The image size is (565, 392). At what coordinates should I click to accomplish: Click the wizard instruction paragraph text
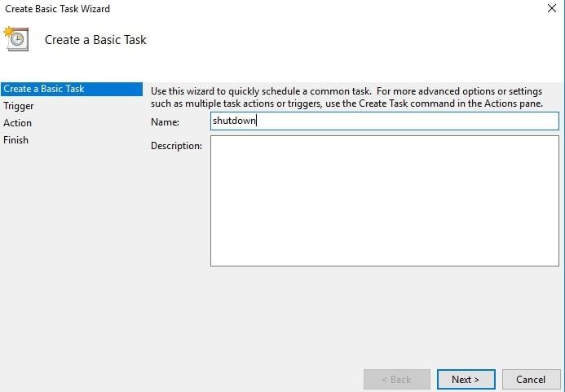pyautogui.click(x=347, y=97)
